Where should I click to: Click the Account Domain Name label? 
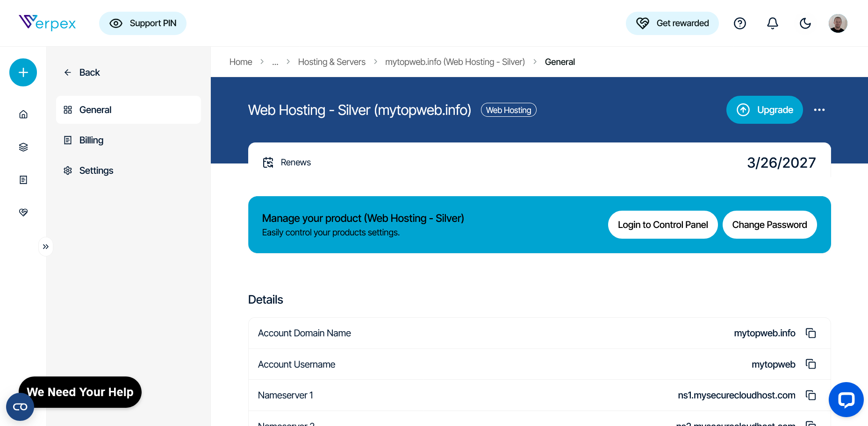pyautogui.click(x=304, y=333)
